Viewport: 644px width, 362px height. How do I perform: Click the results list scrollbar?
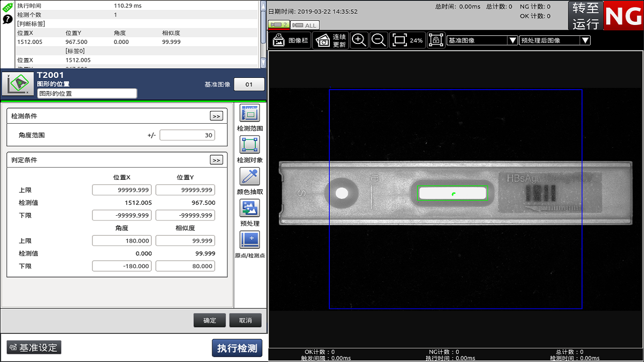click(x=262, y=34)
